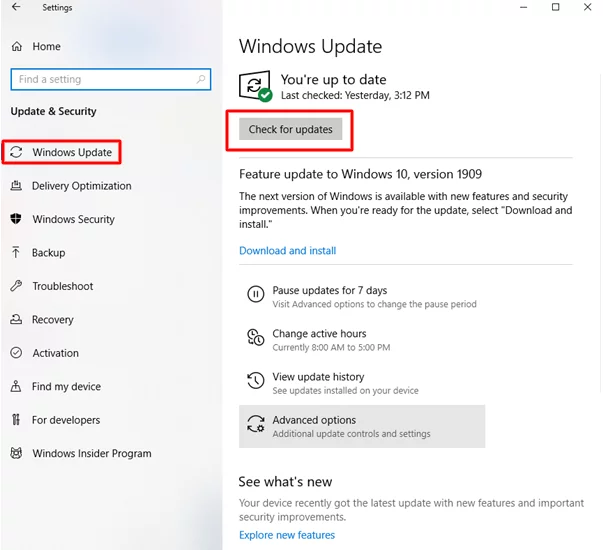The image size is (603, 550).
Task: Click the Home icon in sidebar
Action: click(16, 46)
